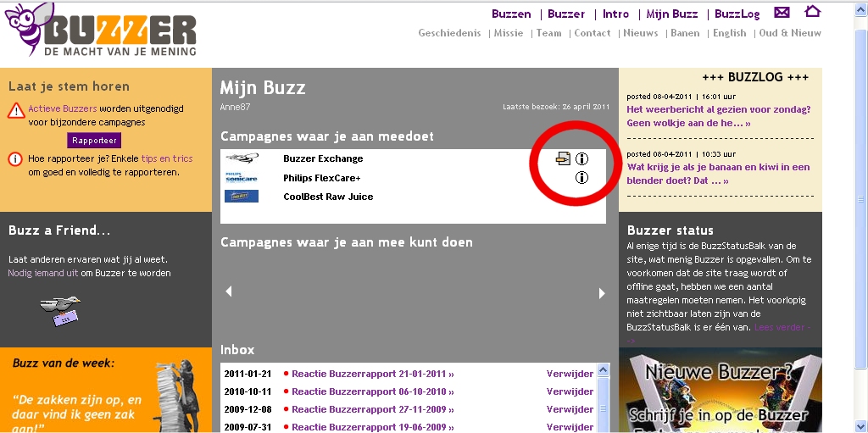Open the tips en trics link

(167, 158)
